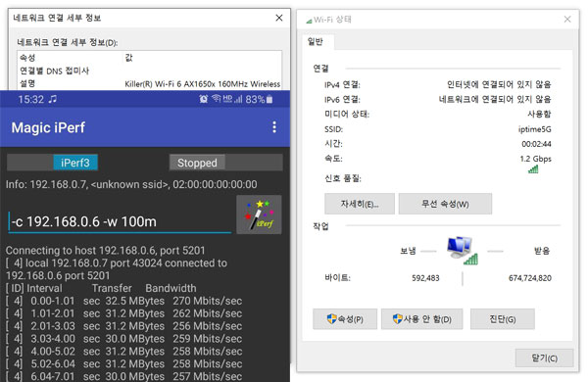Image resolution: width=588 pixels, height=382 pixels.
Task: Click the signal quality bars icon
Action: click(533, 169)
